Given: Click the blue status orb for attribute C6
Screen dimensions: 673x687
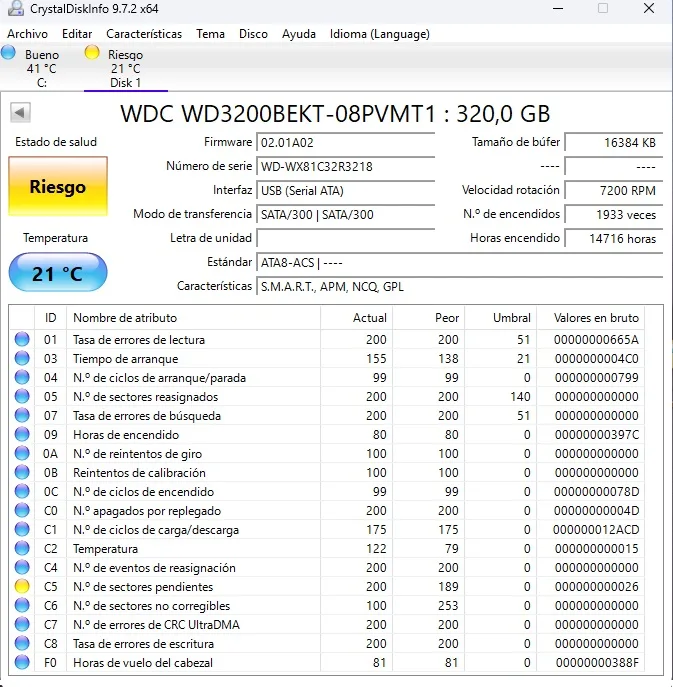Looking at the screenshot, I should [x=22, y=605].
